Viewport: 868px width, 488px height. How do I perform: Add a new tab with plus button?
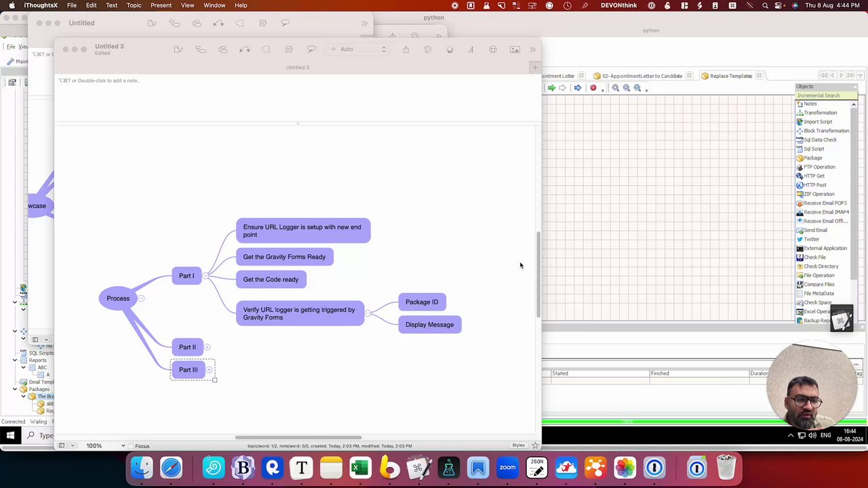535,67
